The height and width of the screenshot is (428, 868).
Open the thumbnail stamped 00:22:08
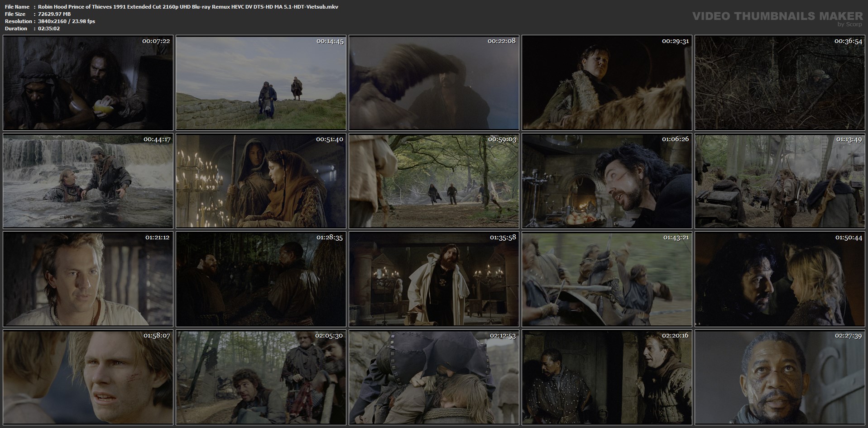coord(434,83)
